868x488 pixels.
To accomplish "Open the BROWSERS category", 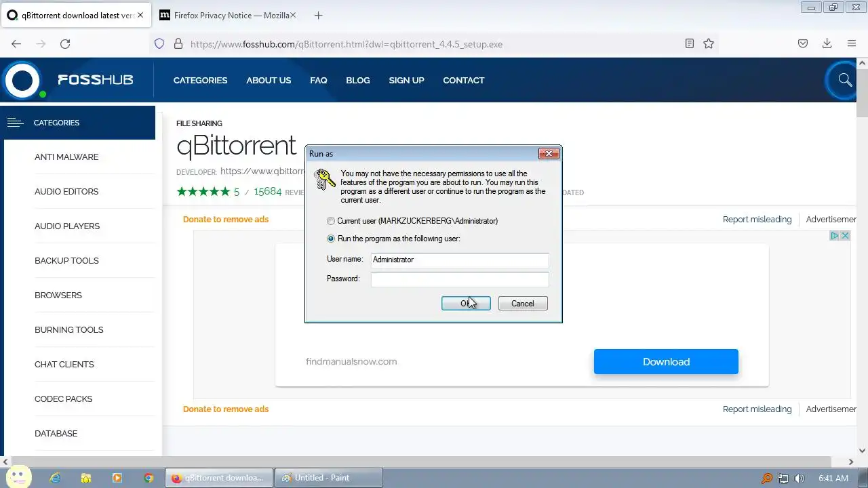I will coord(58,295).
